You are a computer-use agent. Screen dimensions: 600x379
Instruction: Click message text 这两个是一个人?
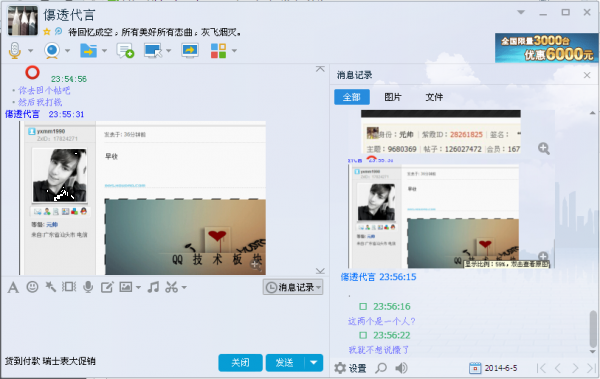382,321
